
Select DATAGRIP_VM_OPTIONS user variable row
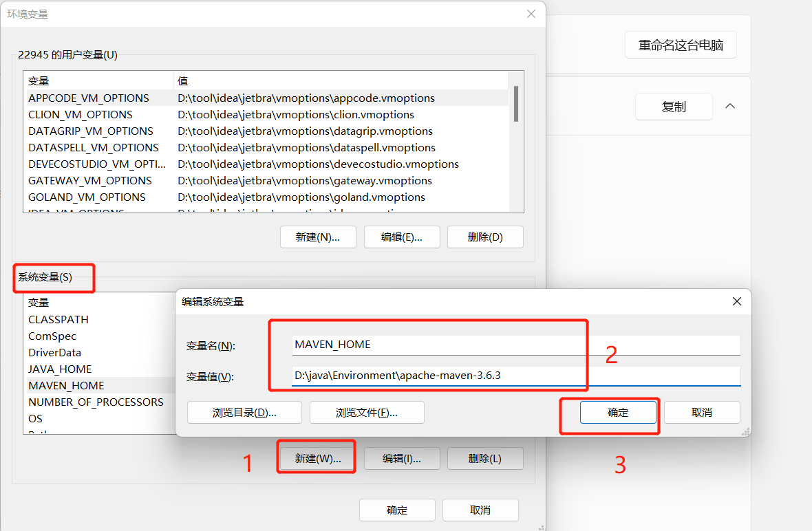click(266, 131)
